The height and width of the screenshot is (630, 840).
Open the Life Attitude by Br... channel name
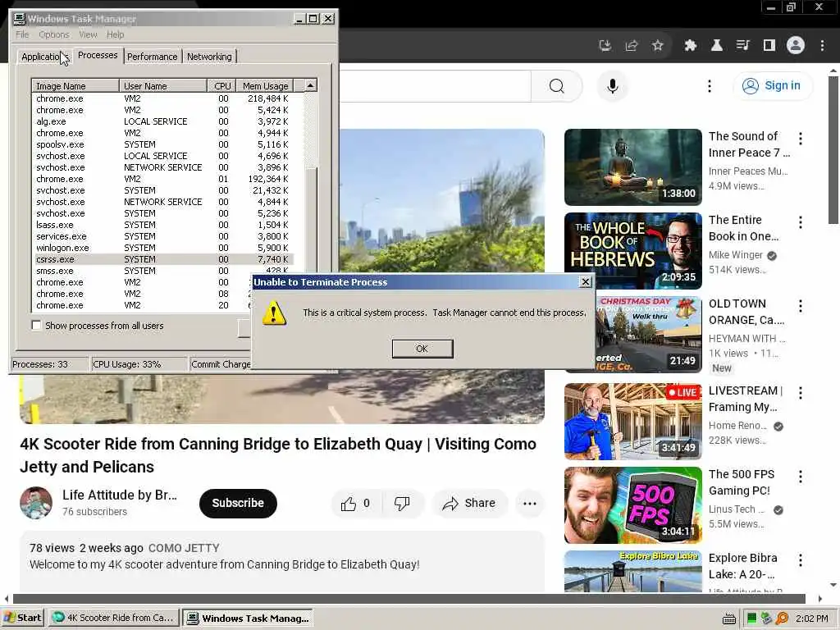coord(120,495)
